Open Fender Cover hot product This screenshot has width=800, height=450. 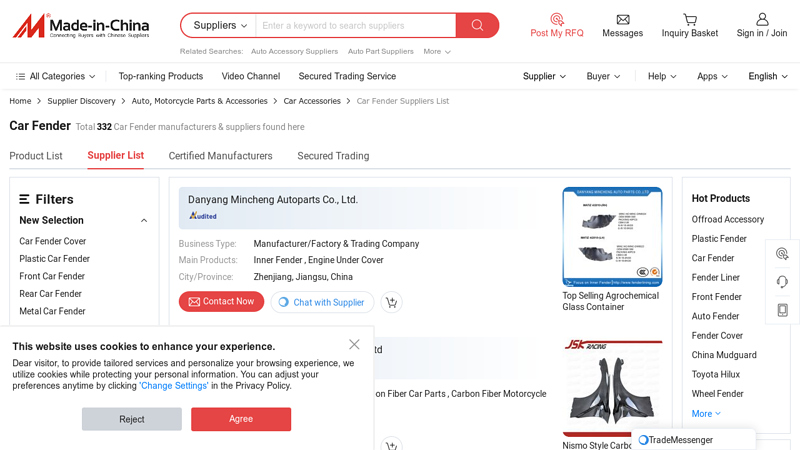coord(717,336)
